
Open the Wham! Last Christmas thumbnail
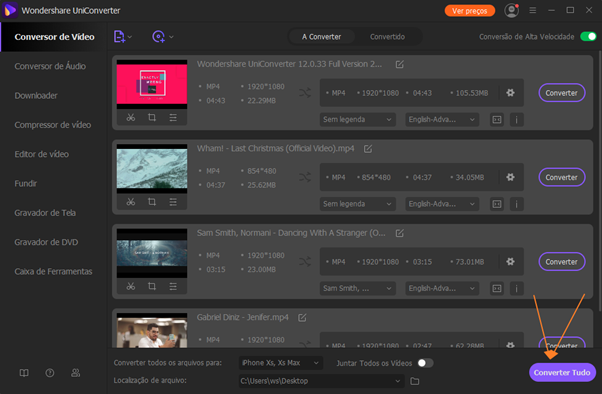152,169
